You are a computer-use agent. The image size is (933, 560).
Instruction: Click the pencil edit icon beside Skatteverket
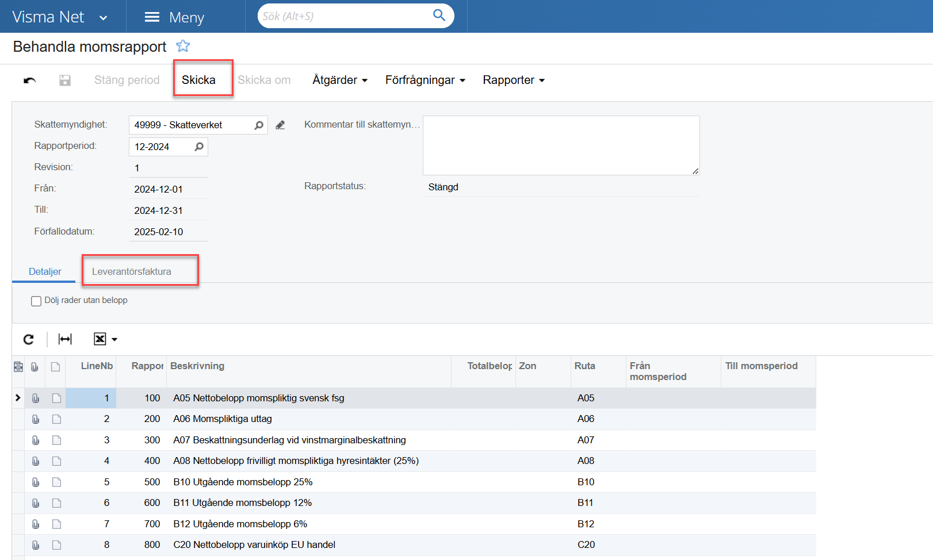click(280, 125)
